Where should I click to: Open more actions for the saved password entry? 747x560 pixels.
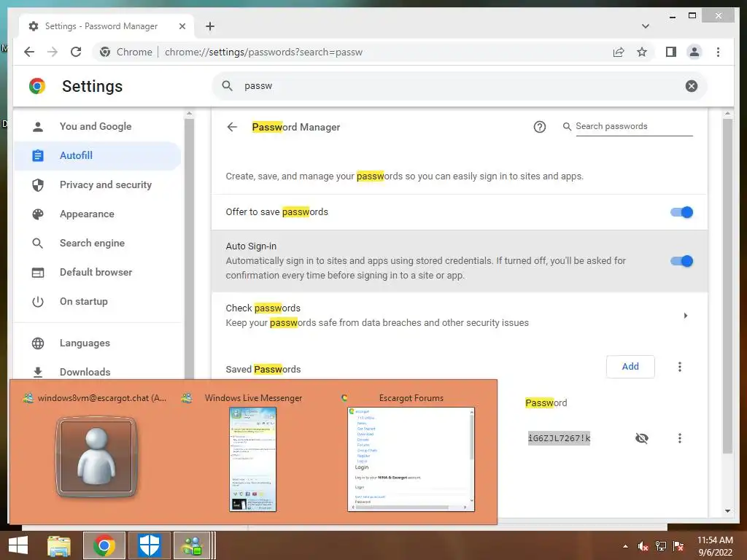[679, 438]
